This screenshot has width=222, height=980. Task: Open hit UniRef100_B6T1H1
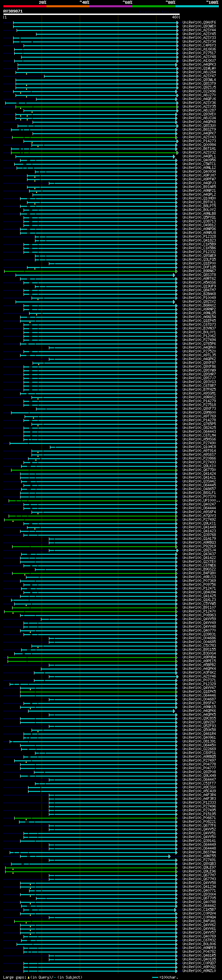pyautogui.click(x=199, y=149)
